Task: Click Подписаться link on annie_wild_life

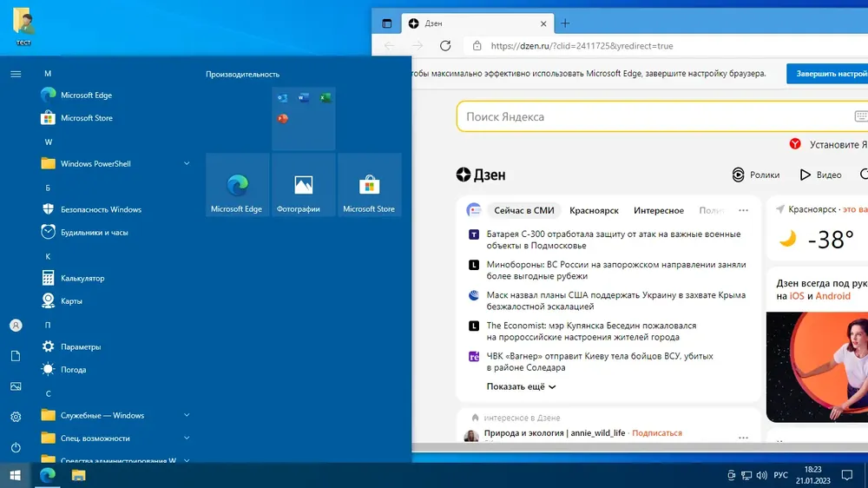Action: click(657, 433)
